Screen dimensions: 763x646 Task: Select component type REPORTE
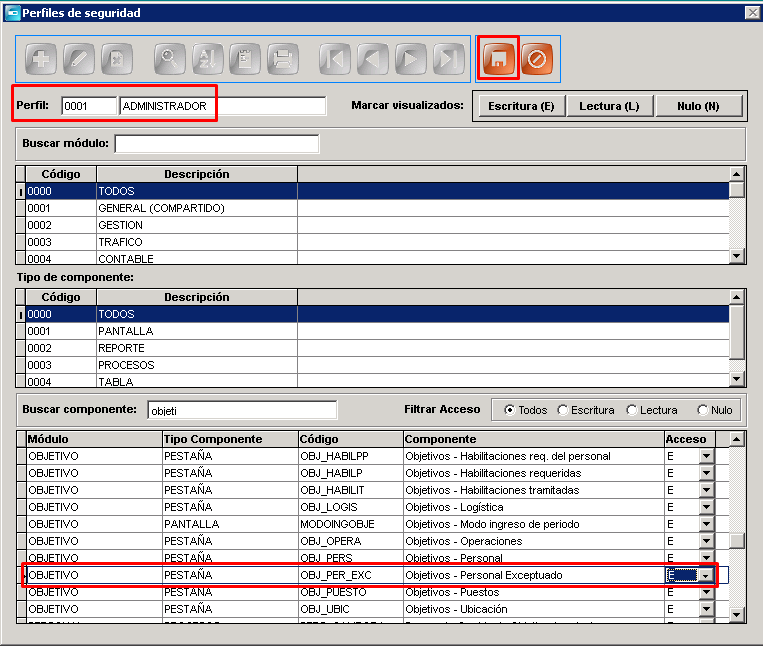(377, 348)
